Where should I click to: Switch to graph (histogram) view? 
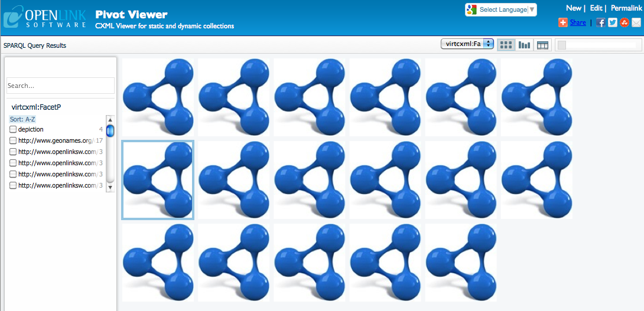(x=524, y=45)
